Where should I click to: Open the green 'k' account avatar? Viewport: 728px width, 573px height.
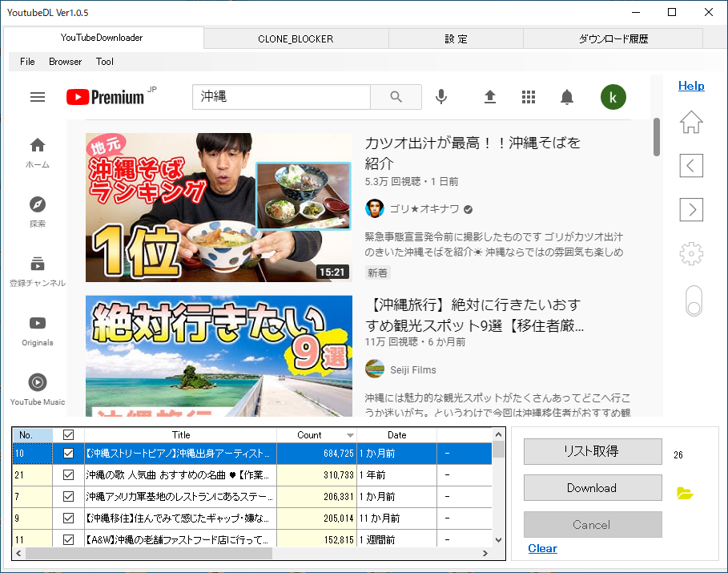(613, 97)
